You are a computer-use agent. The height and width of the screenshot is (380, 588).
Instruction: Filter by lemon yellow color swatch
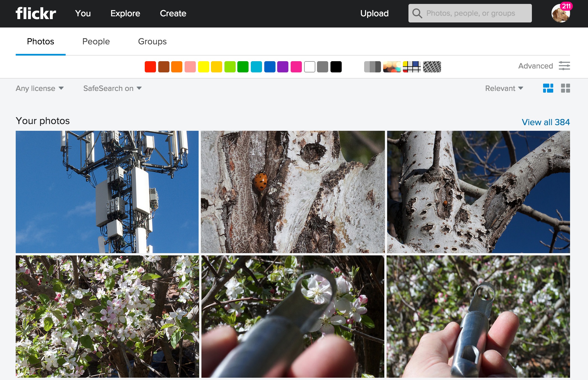pos(203,67)
